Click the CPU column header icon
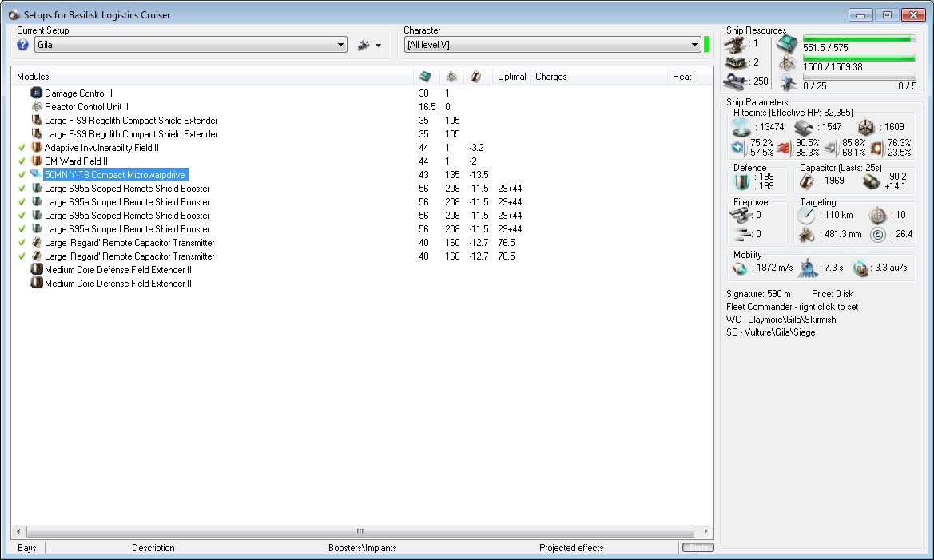The image size is (934, 560). (425, 76)
